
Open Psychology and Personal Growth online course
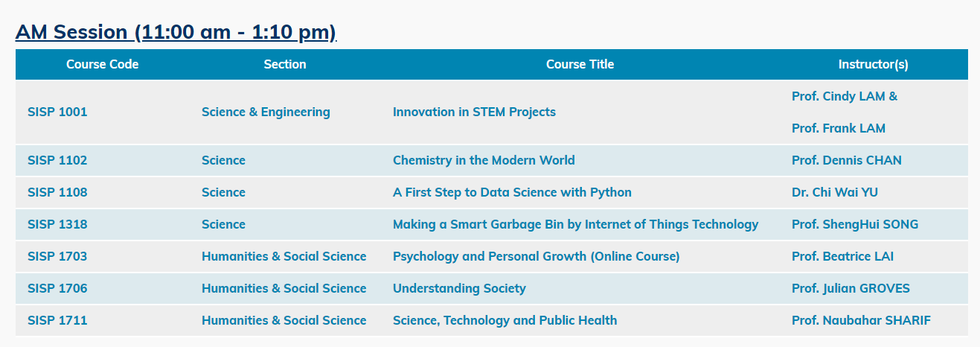click(536, 256)
